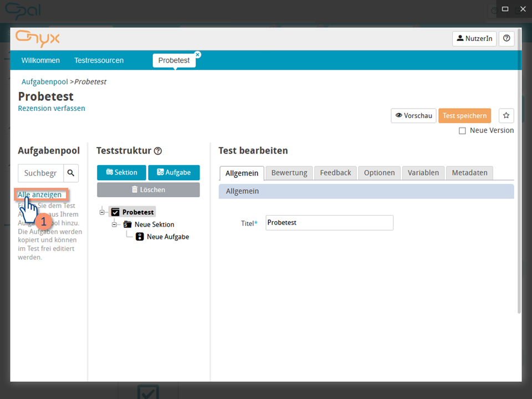Click the star favorite icon button
The image size is (532, 399).
point(506,115)
